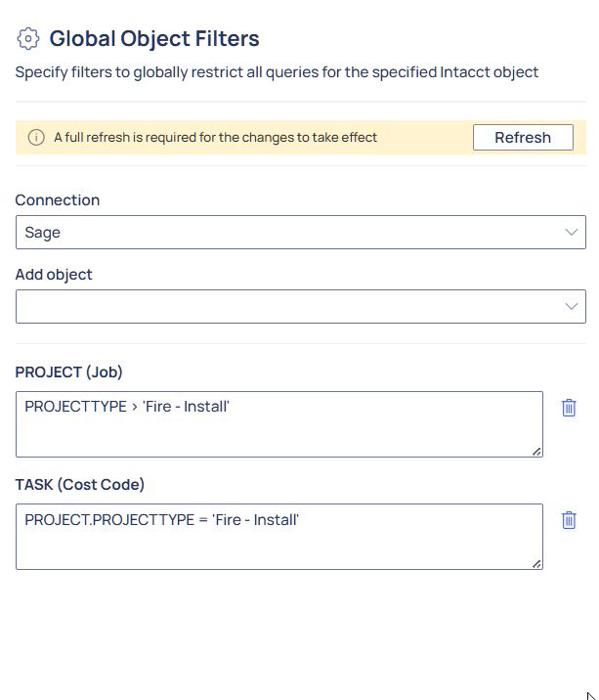
Task: Click the chevron arrow of Add object field
Action: [x=571, y=306]
